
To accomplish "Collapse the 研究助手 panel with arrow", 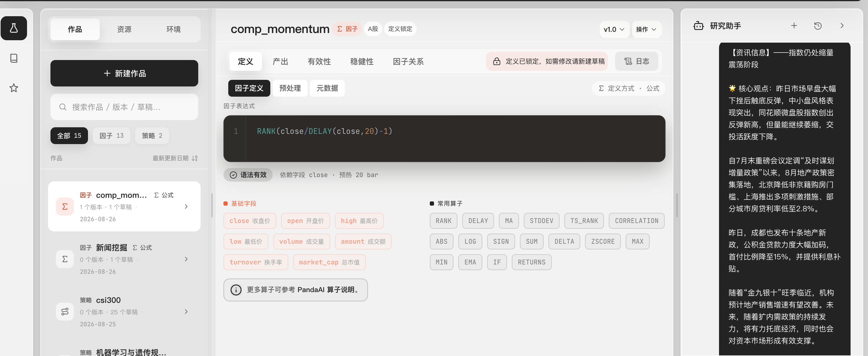I will (x=842, y=26).
